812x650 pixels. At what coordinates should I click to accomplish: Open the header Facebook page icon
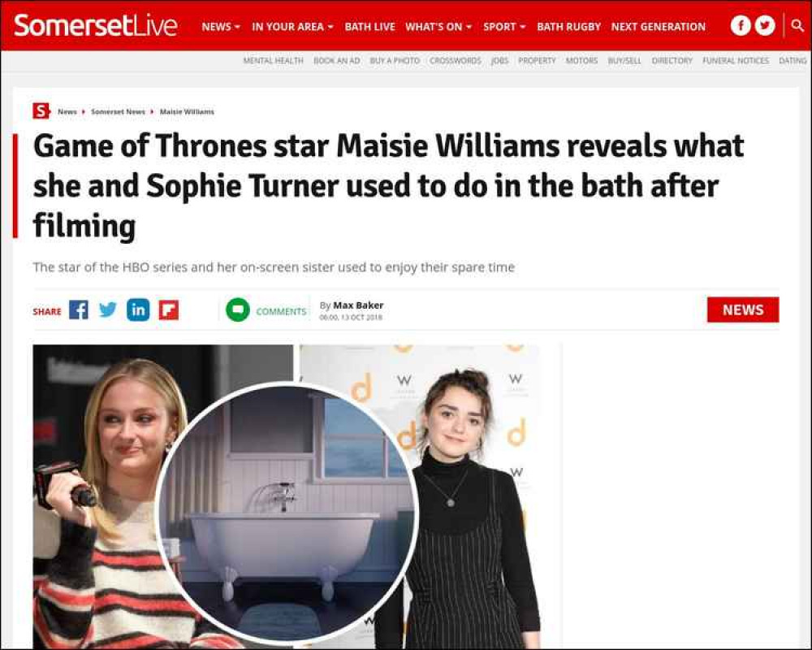click(x=741, y=26)
